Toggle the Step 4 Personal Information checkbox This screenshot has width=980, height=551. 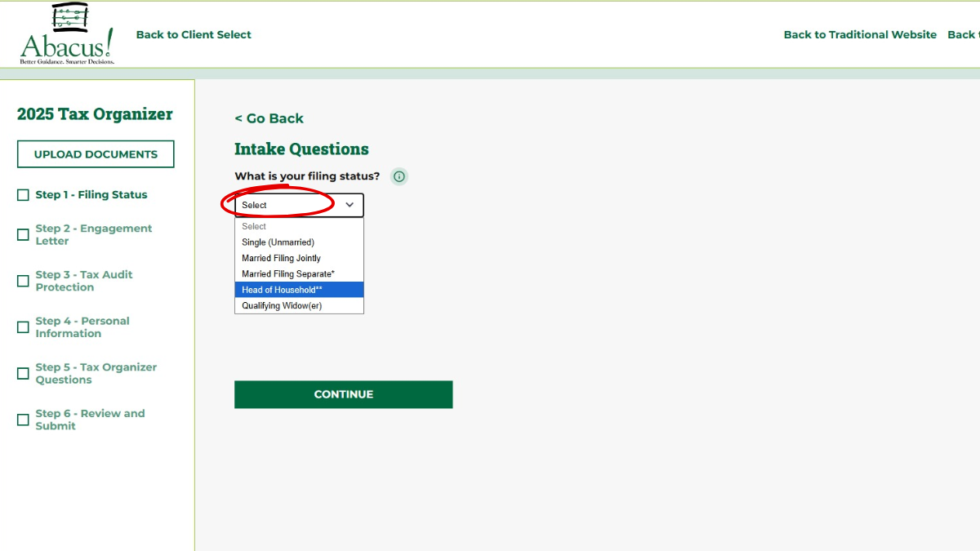point(23,327)
